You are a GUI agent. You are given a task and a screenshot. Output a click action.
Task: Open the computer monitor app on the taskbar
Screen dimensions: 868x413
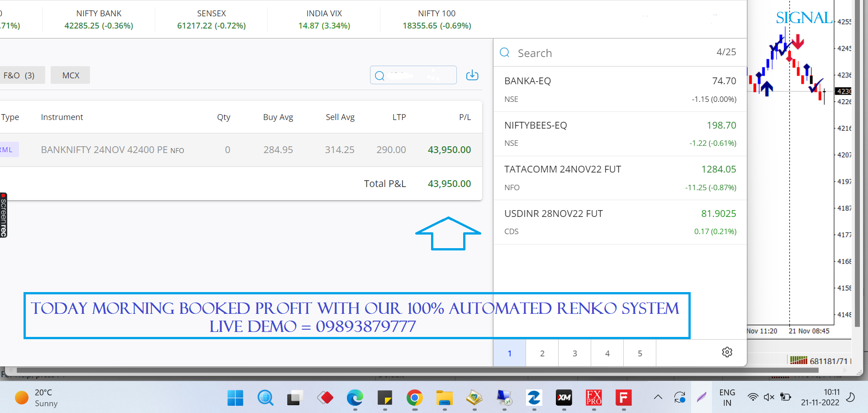[504, 398]
